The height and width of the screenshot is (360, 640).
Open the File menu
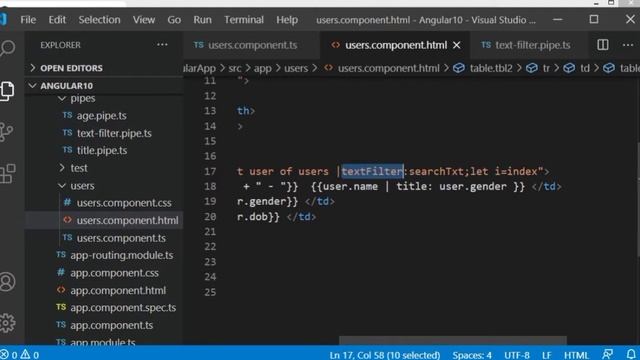28,20
